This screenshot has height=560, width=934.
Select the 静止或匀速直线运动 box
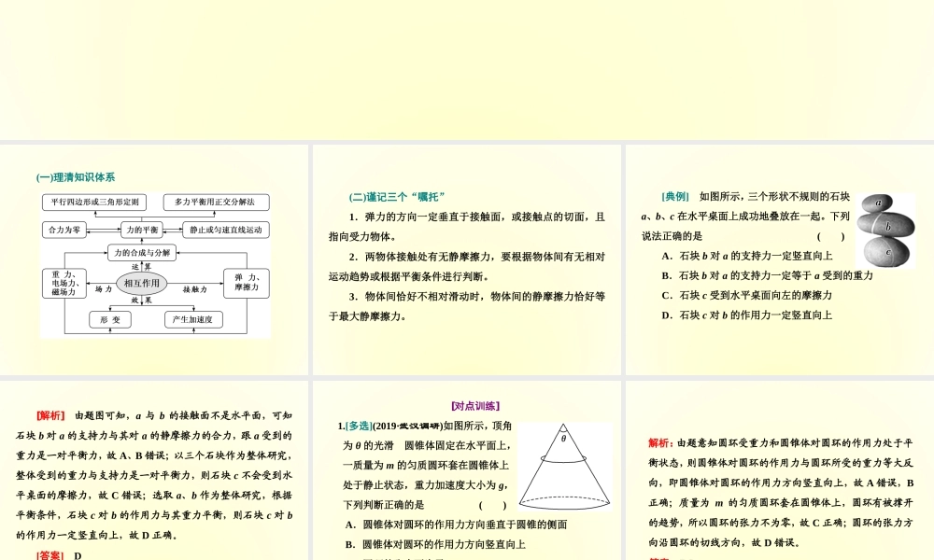point(225,230)
